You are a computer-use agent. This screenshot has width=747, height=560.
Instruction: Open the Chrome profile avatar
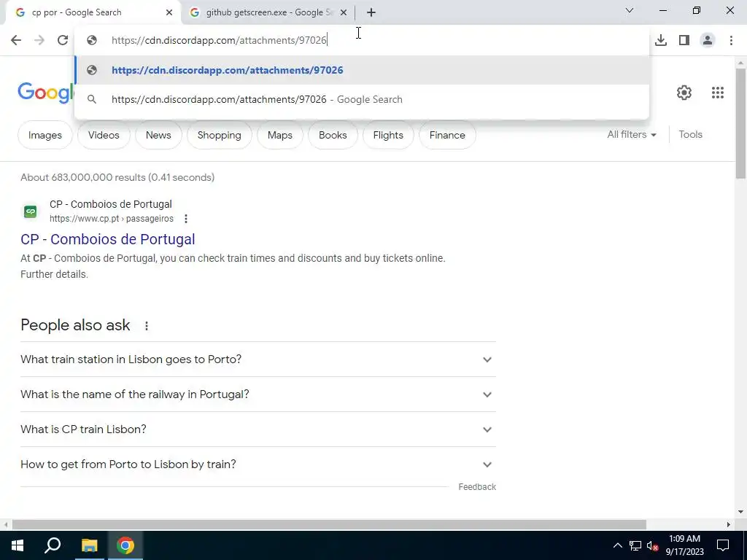(x=708, y=40)
